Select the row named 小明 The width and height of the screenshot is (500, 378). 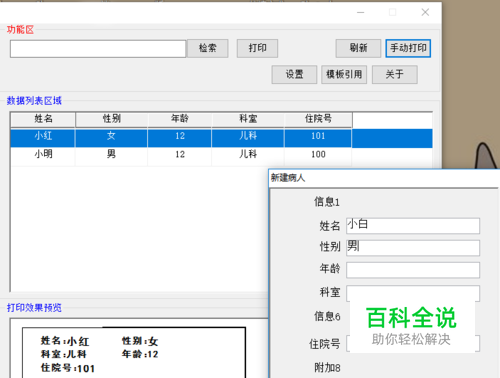pos(221,156)
